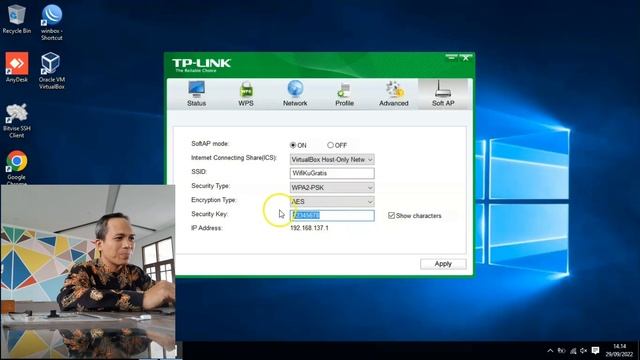Click the 'SoftAP mode:' label

[x=210, y=144]
